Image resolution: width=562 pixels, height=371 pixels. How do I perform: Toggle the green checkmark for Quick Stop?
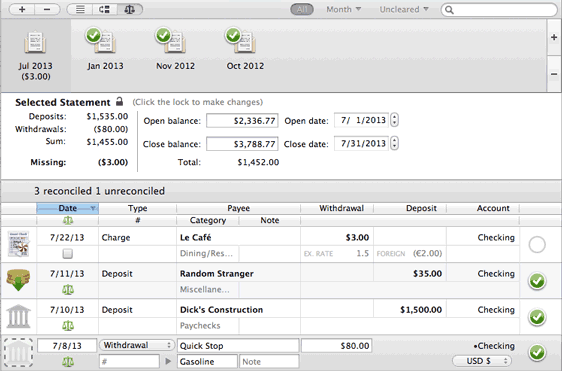(537, 352)
